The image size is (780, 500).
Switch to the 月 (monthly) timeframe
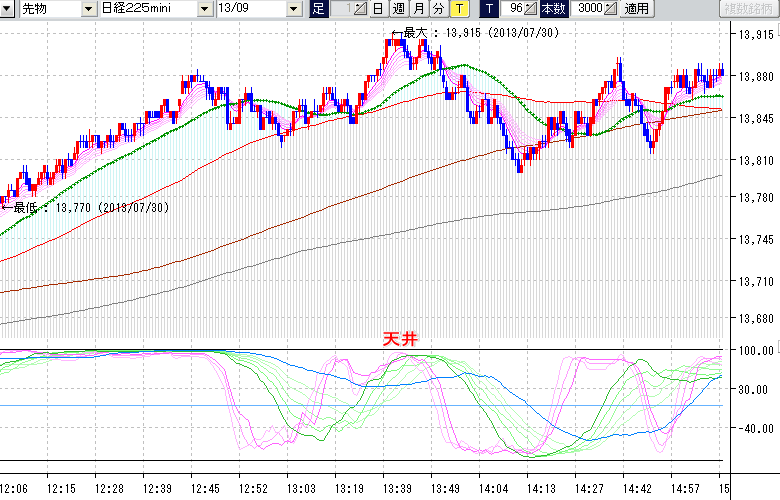[418, 9]
